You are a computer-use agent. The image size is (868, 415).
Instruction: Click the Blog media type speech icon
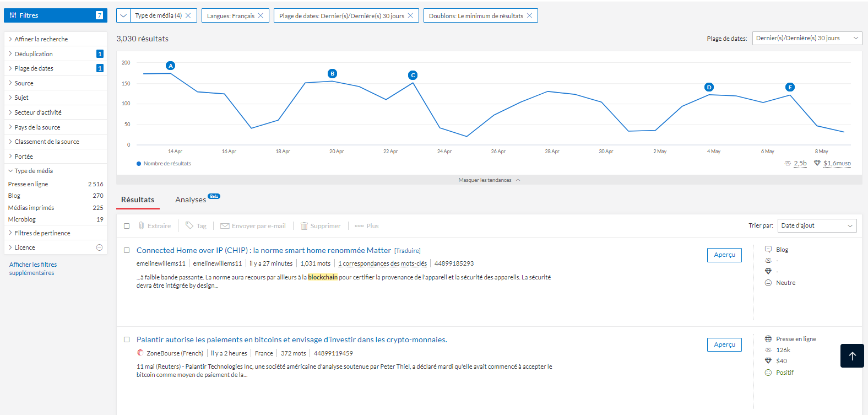[768, 250]
